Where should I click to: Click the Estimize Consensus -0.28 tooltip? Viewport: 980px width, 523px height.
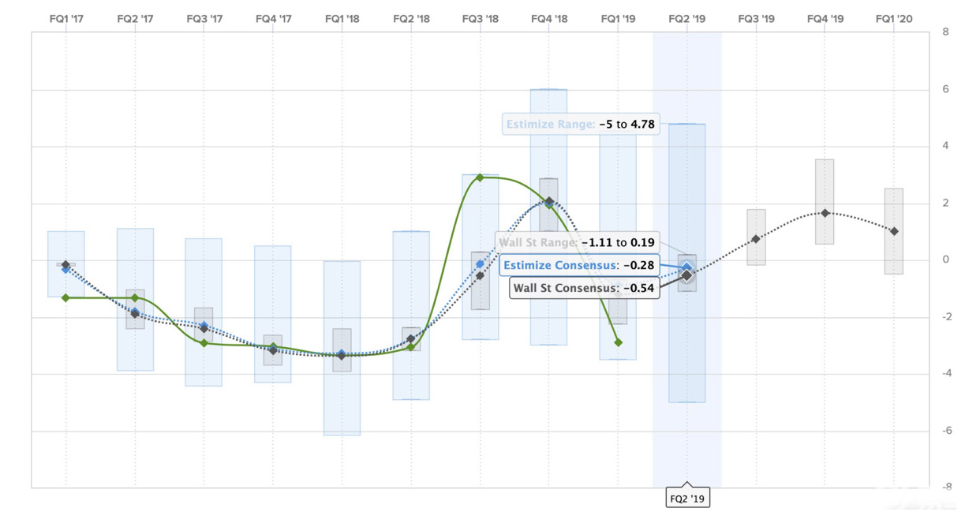pos(579,266)
